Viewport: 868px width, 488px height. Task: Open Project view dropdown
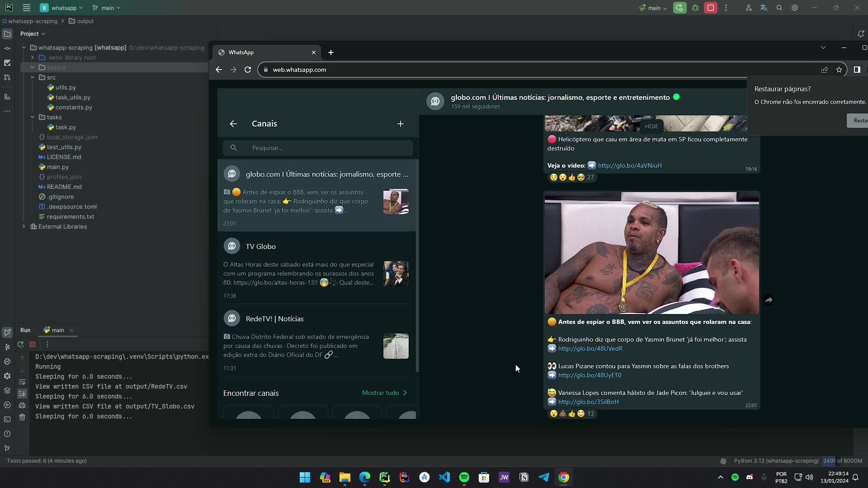33,34
